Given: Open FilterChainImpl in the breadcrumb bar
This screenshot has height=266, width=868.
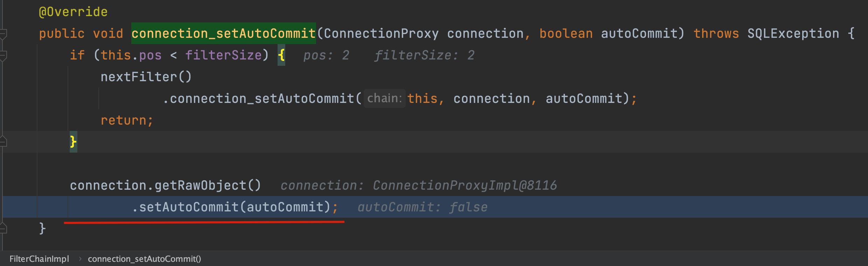Looking at the screenshot, I should pyautogui.click(x=39, y=259).
